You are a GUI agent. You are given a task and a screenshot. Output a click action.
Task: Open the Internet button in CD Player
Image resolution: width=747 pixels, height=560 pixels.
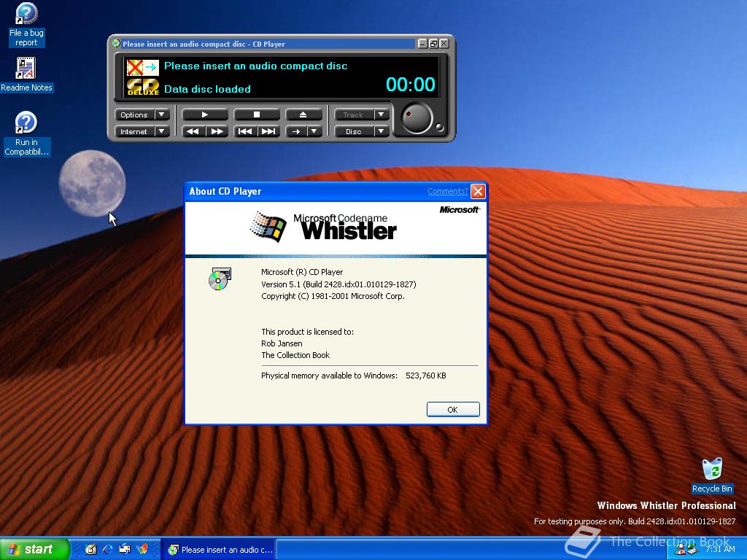click(x=134, y=131)
